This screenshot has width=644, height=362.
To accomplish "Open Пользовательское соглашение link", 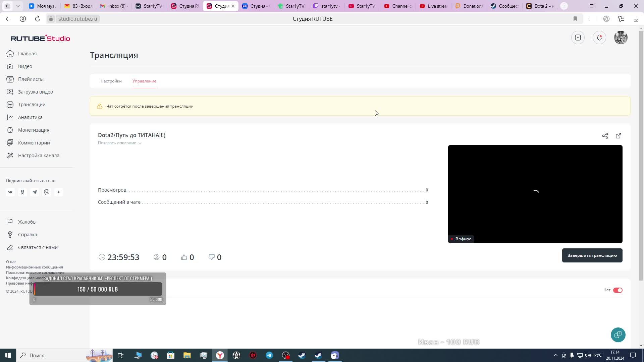I will point(35,273).
